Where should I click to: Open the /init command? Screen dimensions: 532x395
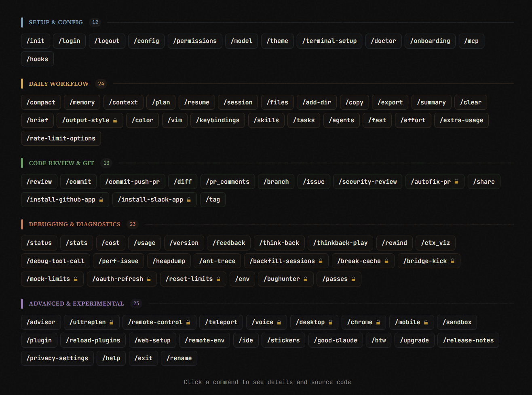click(x=36, y=41)
